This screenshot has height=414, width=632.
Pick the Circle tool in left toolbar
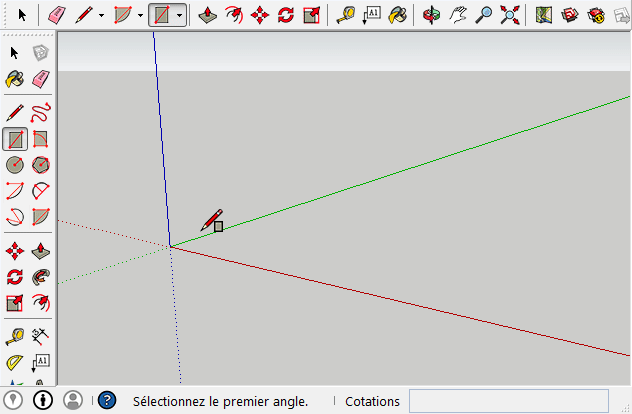pyautogui.click(x=15, y=165)
